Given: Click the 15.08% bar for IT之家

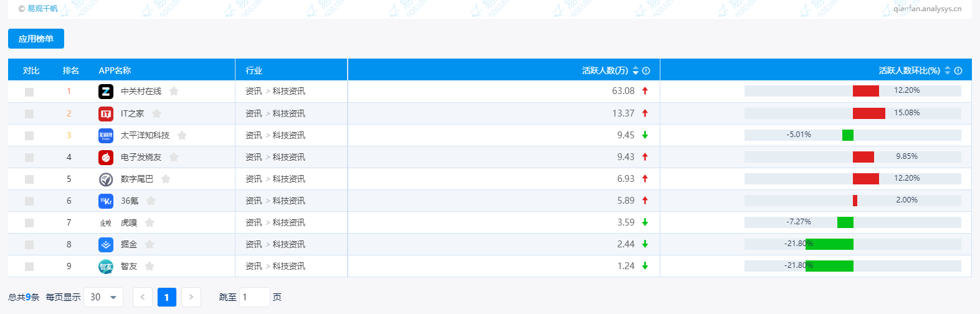Looking at the screenshot, I should tap(869, 113).
